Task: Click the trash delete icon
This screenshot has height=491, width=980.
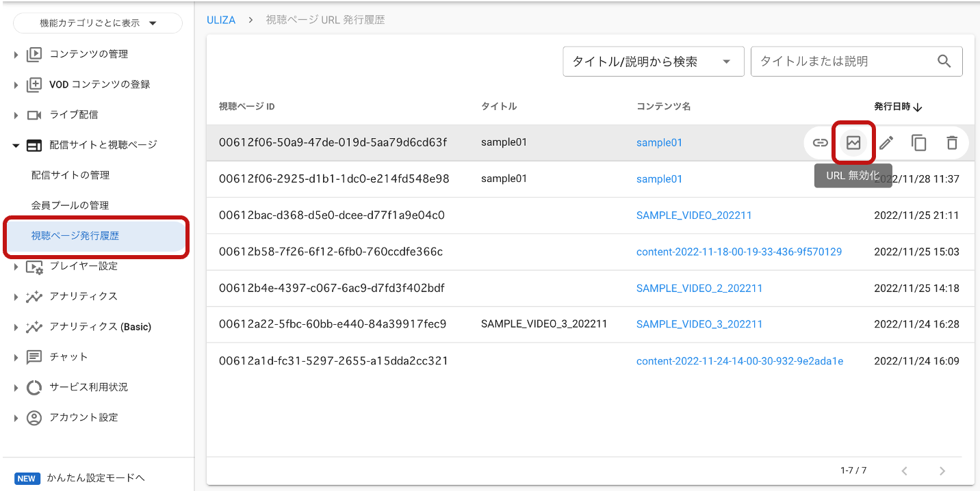Action: tap(952, 143)
